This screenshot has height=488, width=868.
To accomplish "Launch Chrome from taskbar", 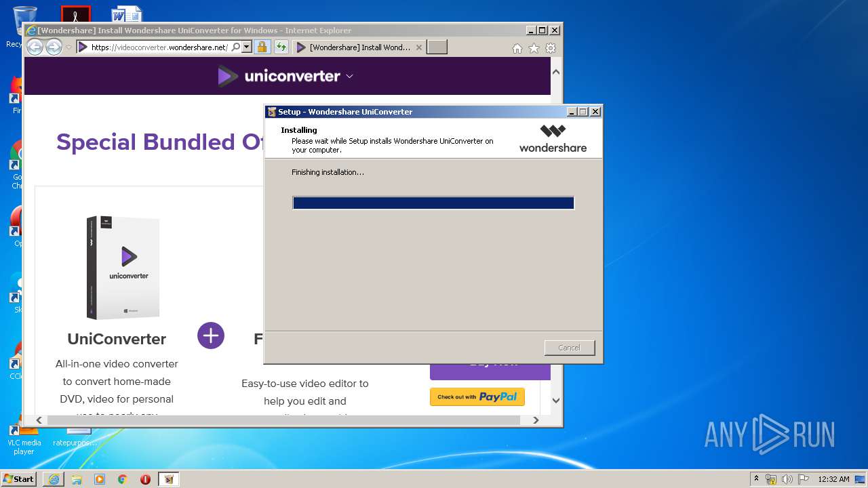I will 123,479.
